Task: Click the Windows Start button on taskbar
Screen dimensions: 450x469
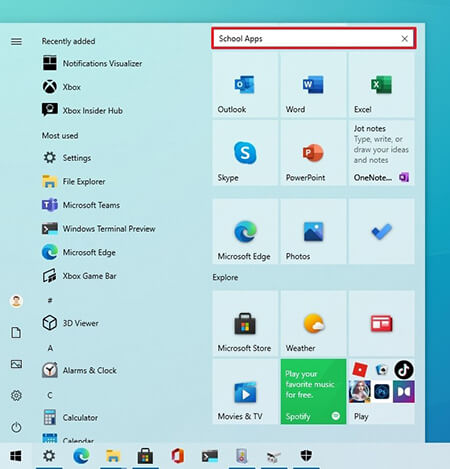Action: coord(16,456)
